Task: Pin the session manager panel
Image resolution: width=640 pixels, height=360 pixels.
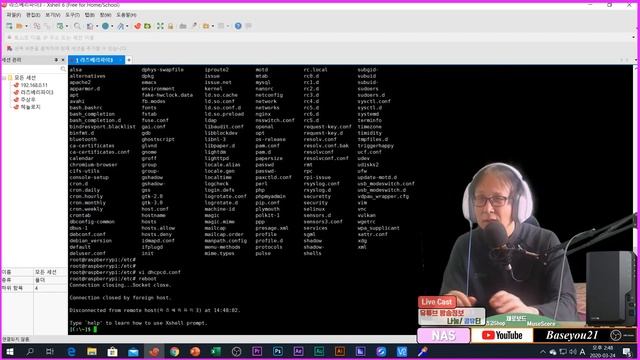Action: point(56,60)
